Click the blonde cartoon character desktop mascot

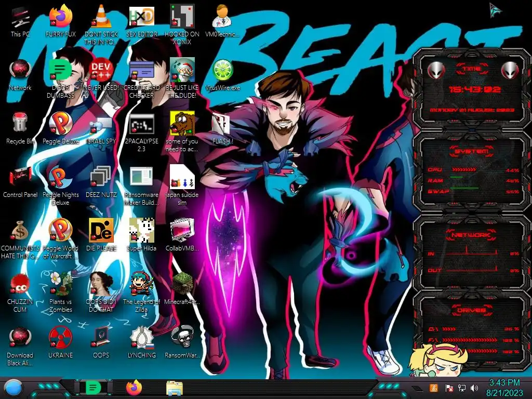(438, 361)
